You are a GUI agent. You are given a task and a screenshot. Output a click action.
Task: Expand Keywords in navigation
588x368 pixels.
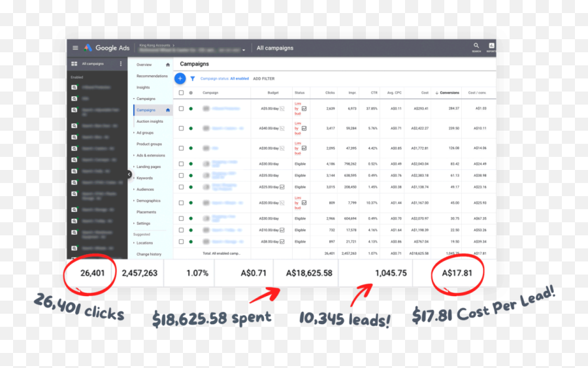(134, 178)
